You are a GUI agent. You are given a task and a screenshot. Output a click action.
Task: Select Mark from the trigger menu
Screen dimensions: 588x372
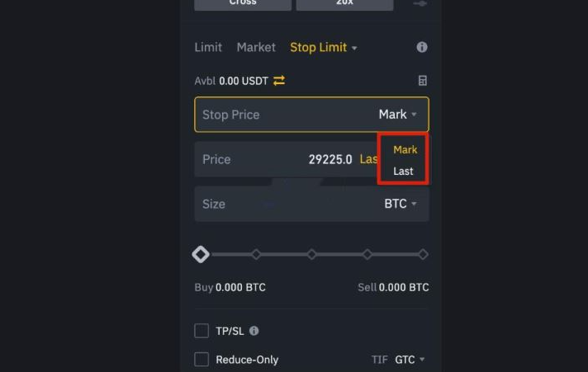tap(405, 150)
